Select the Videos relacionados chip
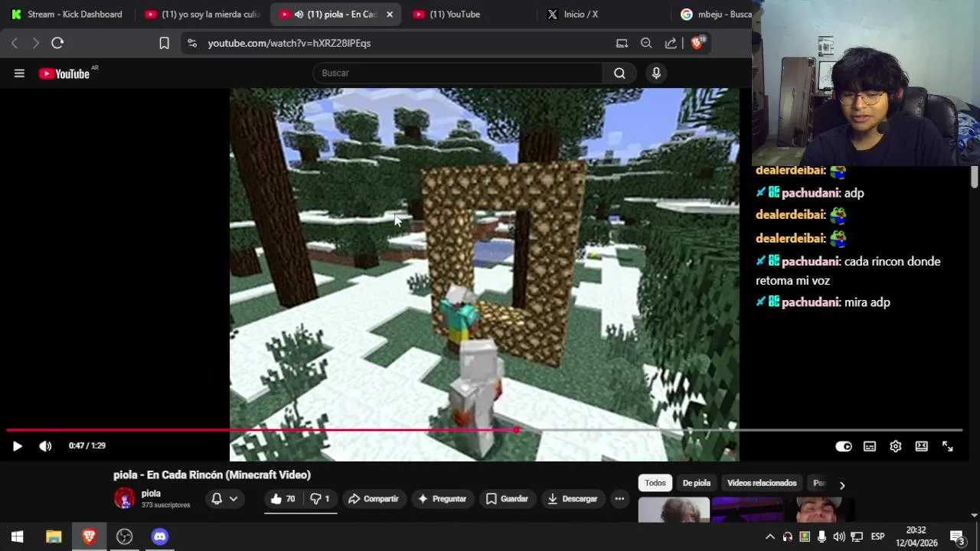The image size is (980, 551). tap(762, 483)
